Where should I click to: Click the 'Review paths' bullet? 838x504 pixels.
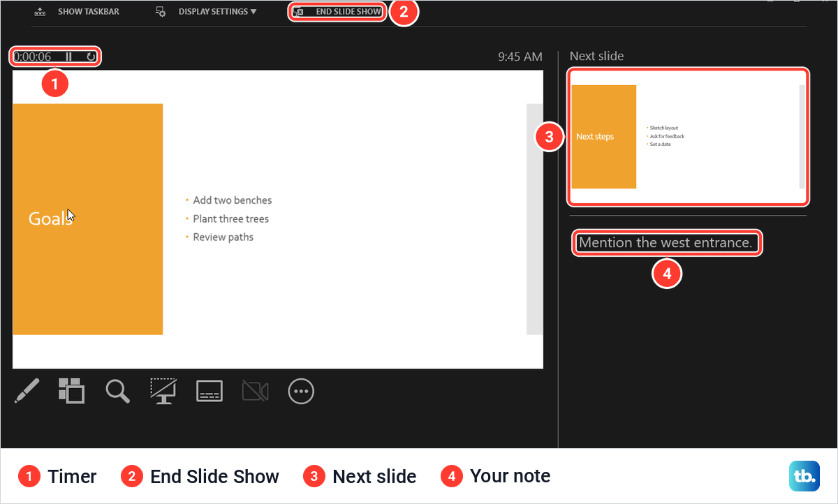(x=223, y=237)
